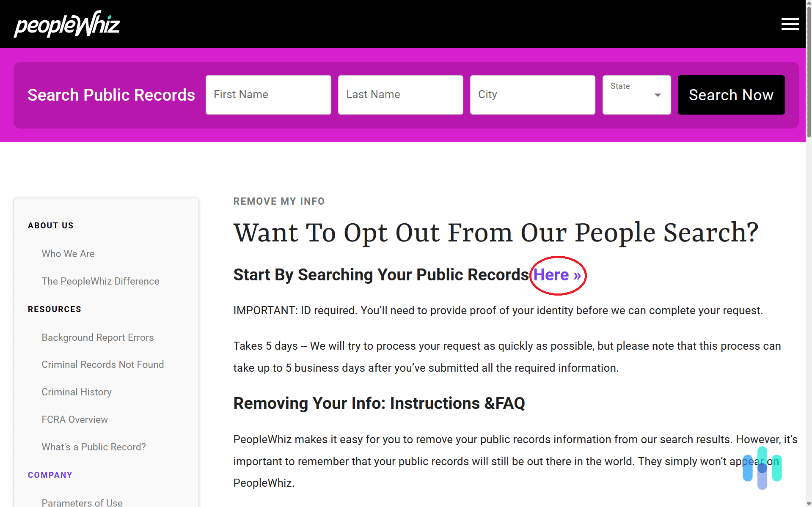Expand the ABOUT US sidebar section
Image resolution: width=812 pixels, height=507 pixels.
point(50,225)
